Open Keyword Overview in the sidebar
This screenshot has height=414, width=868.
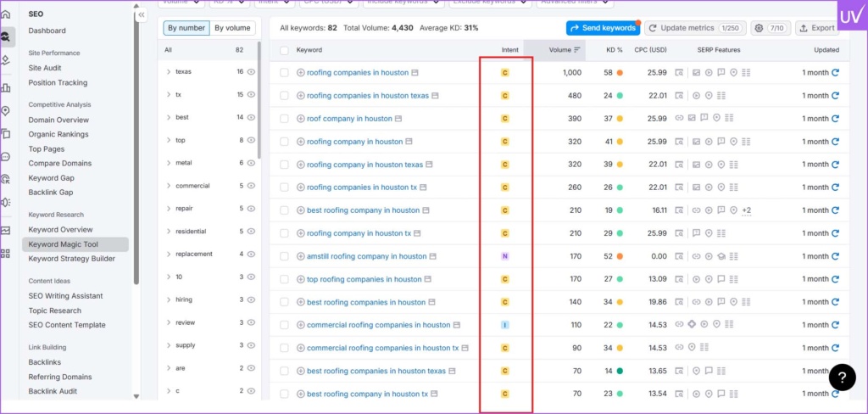pyautogui.click(x=60, y=230)
